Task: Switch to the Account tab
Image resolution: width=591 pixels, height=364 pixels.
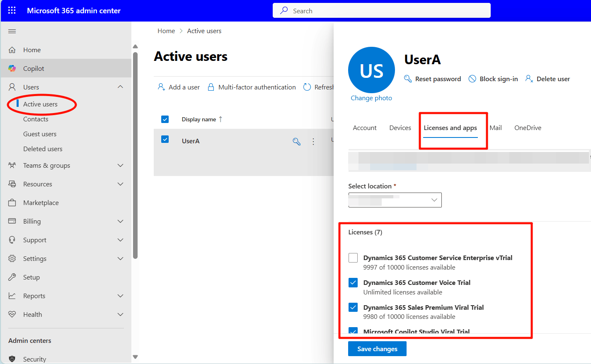Action: 365,128
